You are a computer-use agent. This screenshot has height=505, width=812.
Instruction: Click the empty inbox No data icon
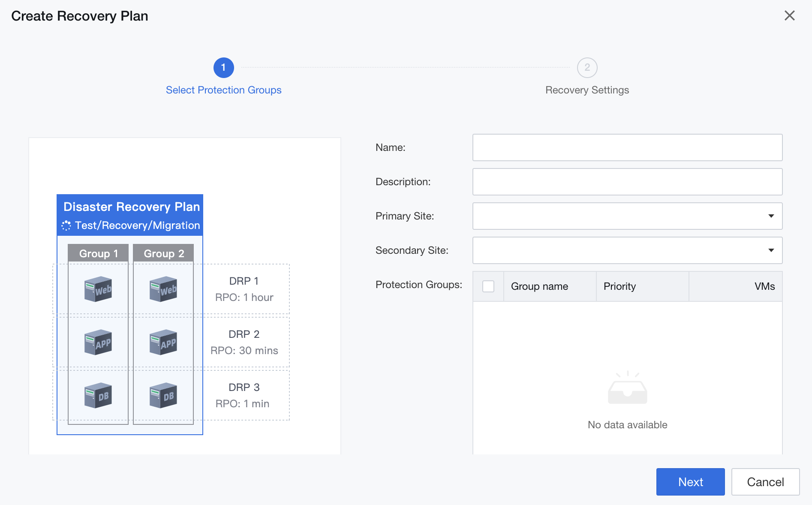627,387
